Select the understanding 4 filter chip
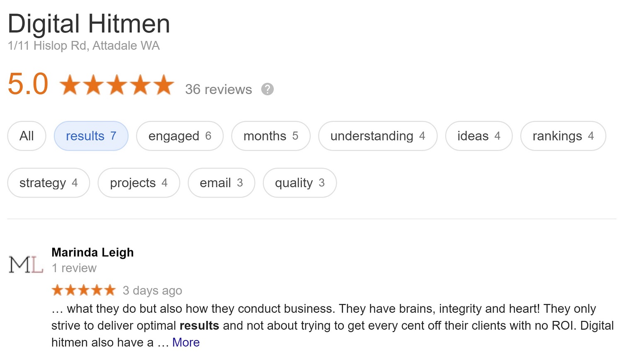 378,136
